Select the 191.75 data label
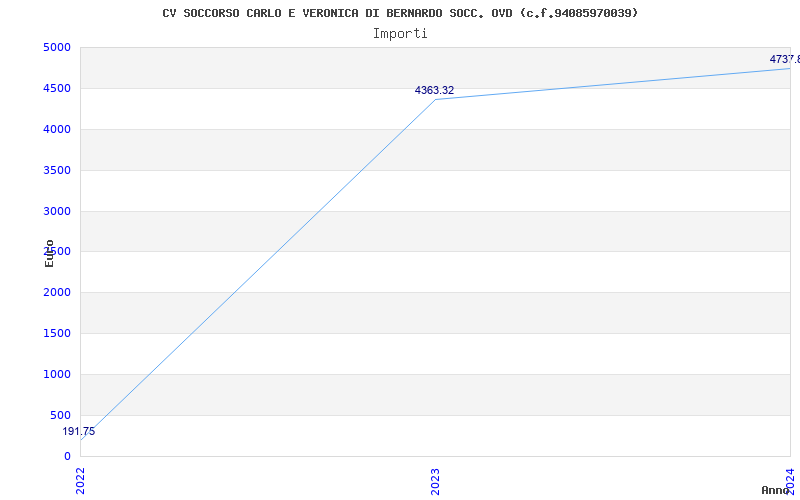Screen dimensions: 800x500 pyautogui.click(x=79, y=431)
